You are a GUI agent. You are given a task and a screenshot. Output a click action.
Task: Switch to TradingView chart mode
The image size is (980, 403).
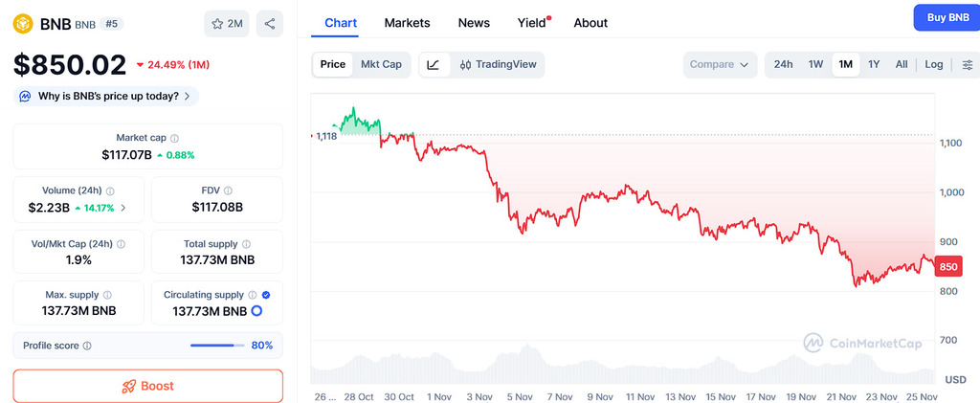[x=498, y=65]
